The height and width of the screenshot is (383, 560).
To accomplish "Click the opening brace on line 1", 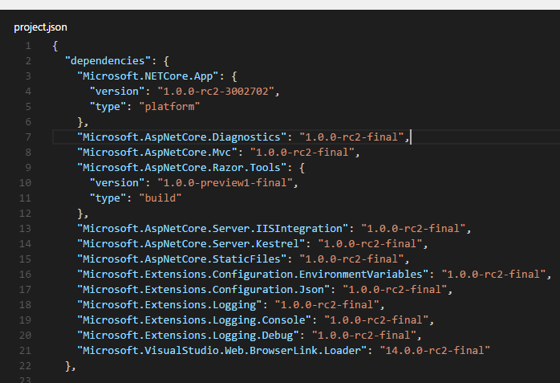I will (x=55, y=46).
